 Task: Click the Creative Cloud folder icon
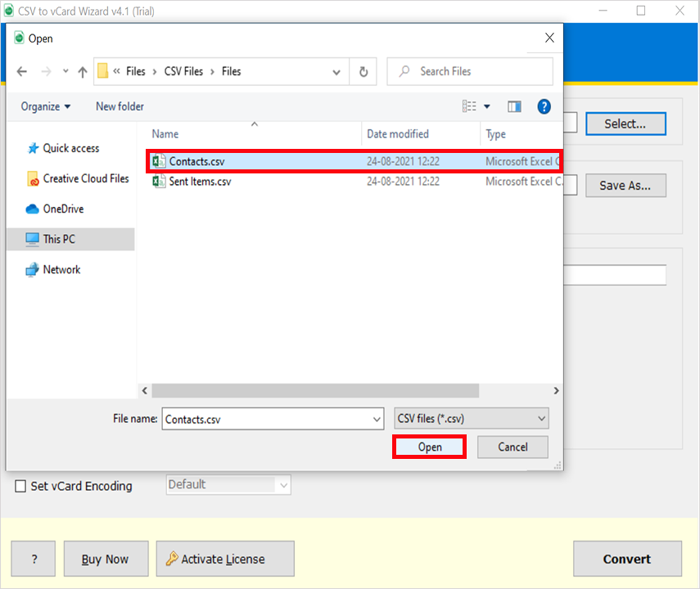[x=33, y=178]
